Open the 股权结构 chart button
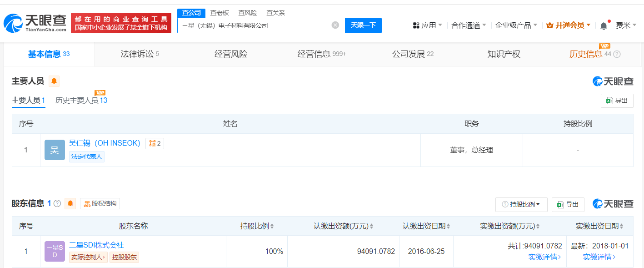644x268 pixels. point(100,203)
